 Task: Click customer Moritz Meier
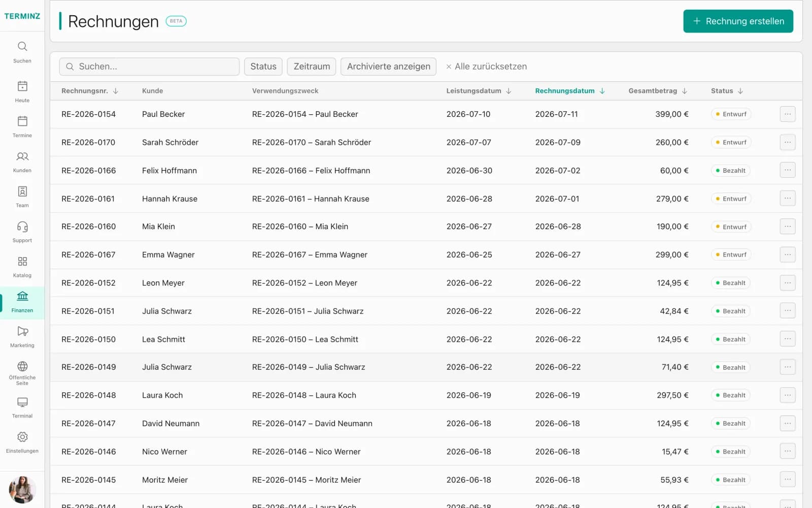click(165, 480)
